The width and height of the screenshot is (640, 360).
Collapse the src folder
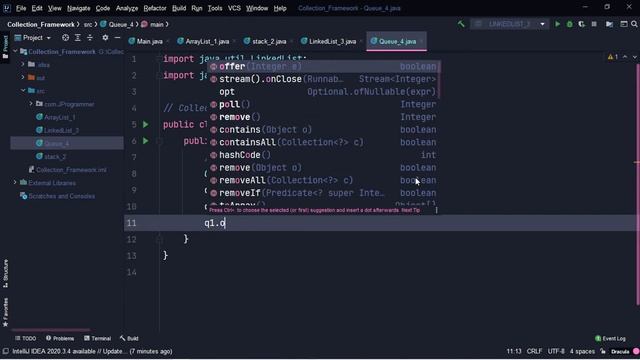tap(23, 90)
